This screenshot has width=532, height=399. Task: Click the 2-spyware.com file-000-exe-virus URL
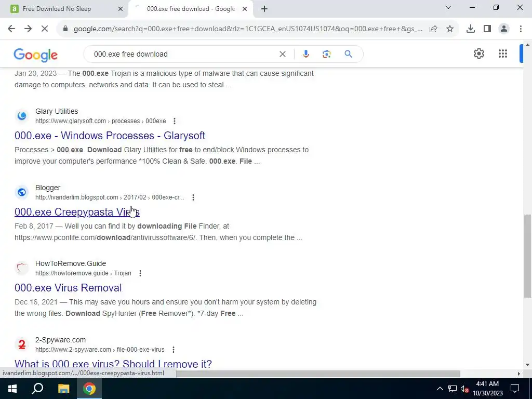pos(100,350)
